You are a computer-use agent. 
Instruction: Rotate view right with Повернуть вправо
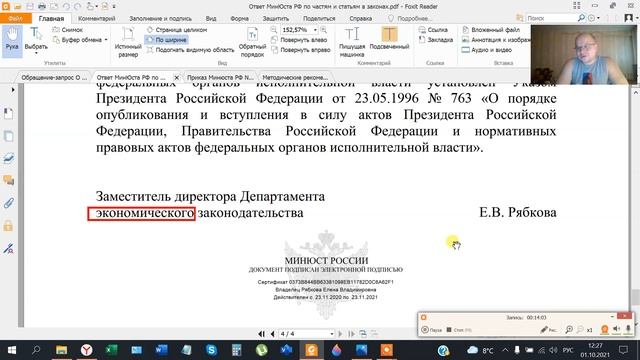[x=300, y=50]
